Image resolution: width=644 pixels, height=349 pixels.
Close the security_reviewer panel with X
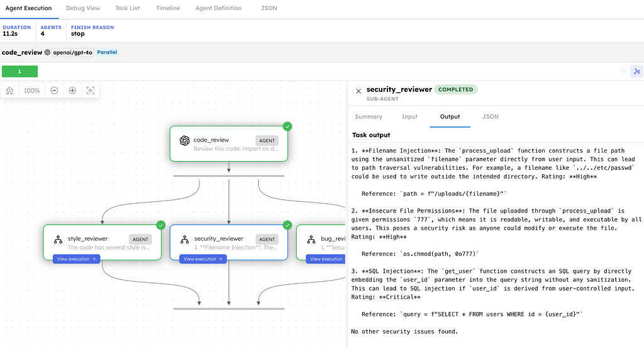(x=358, y=91)
